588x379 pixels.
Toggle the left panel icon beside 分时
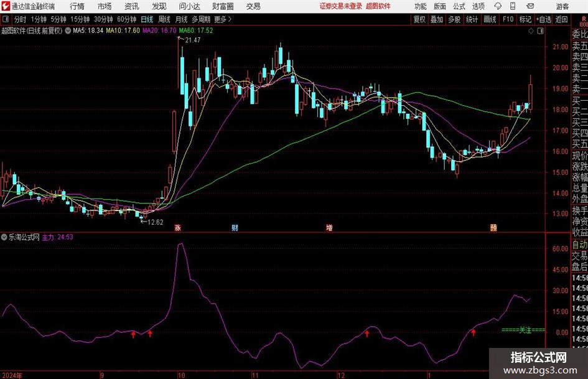5,19
